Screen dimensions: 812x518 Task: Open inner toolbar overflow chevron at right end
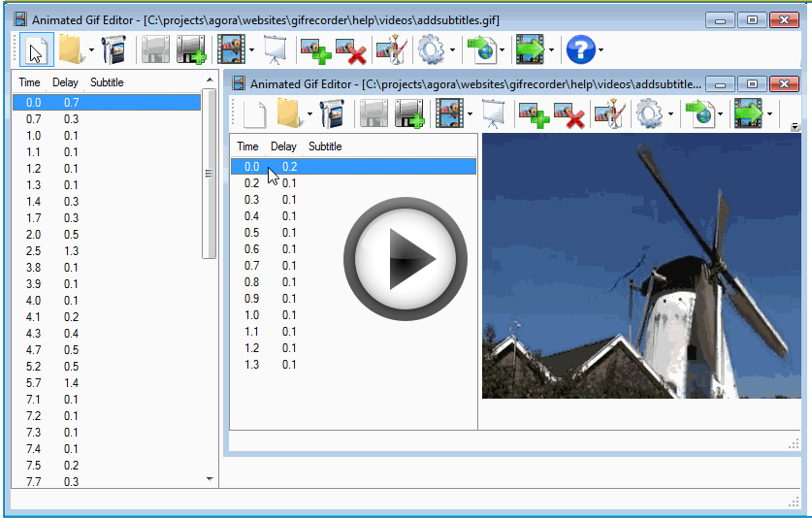(795, 126)
